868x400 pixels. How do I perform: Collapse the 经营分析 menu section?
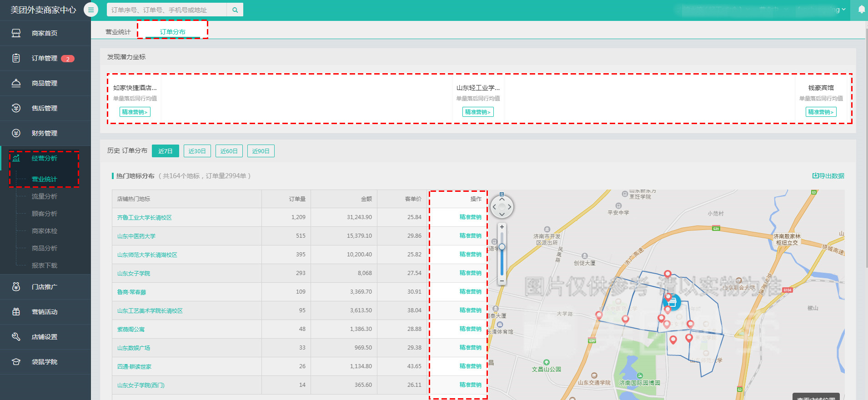[x=45, y=158]
